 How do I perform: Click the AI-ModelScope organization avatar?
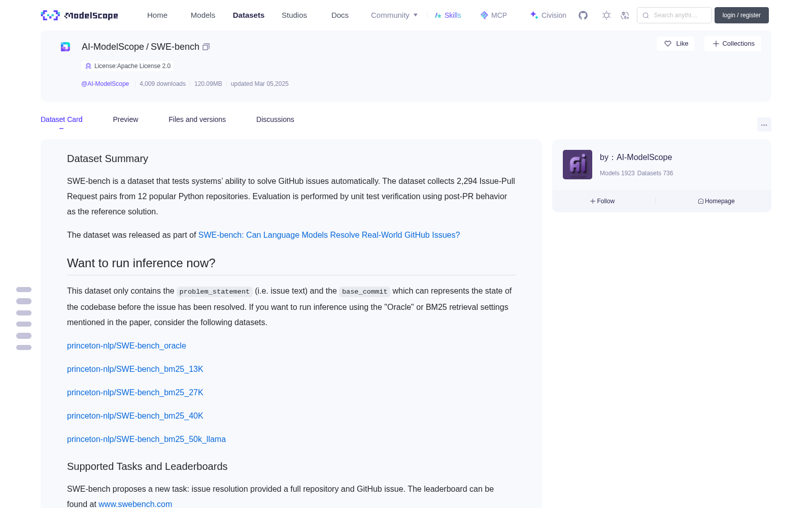(x=578, y=165)
